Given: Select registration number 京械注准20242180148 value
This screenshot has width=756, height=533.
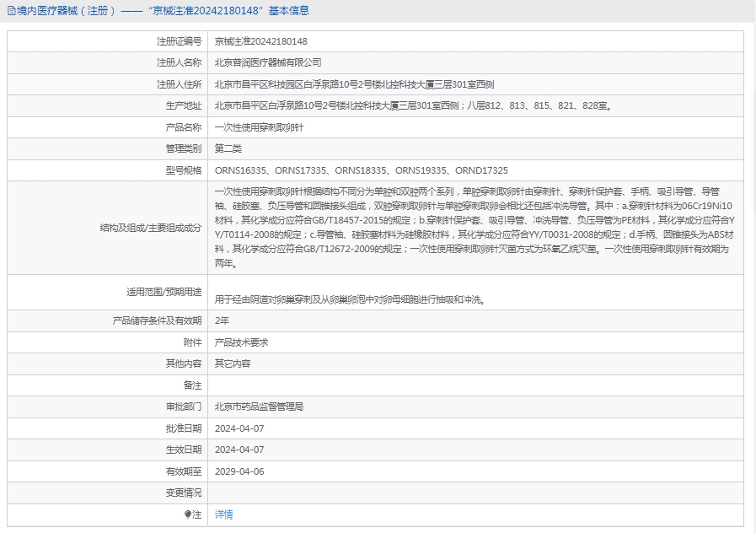Looking at the screenshot, I should click(x=260, y=41).
